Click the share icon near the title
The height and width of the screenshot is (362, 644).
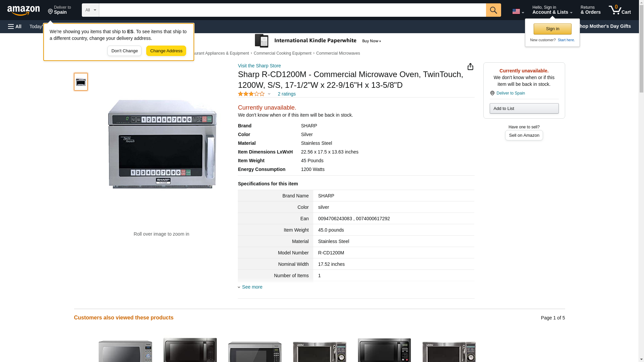[x=470, y=67]
